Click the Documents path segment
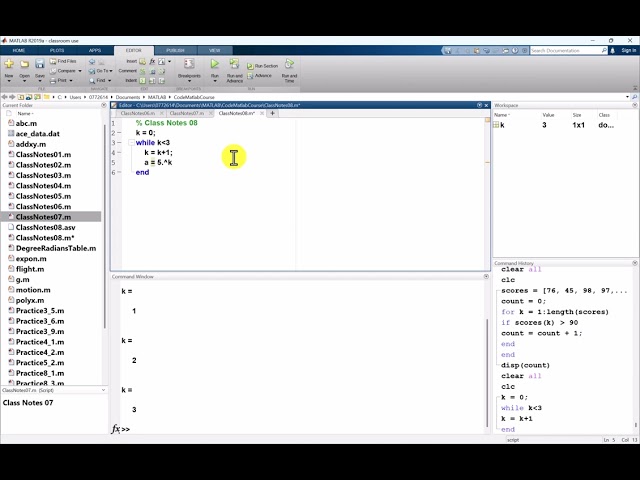This screenshot has width=640, height=480. 128,97
